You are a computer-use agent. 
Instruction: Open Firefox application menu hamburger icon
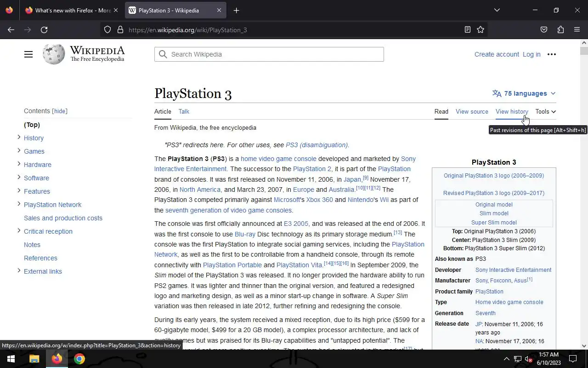pyautogui.click(x=577, y=30)
